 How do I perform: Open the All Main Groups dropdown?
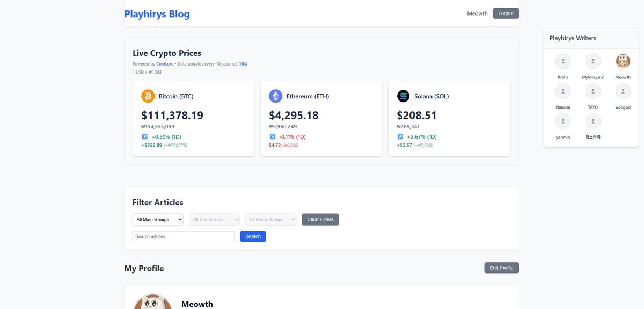(158, 219)
